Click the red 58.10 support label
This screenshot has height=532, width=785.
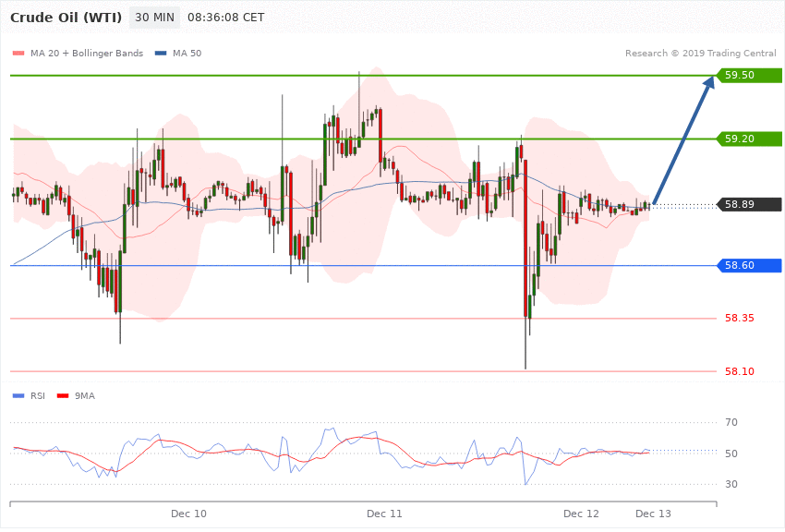coord(740,371)
